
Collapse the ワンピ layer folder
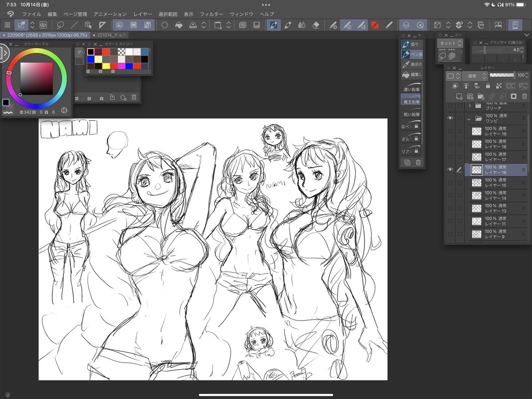click(x=469, y=119)
